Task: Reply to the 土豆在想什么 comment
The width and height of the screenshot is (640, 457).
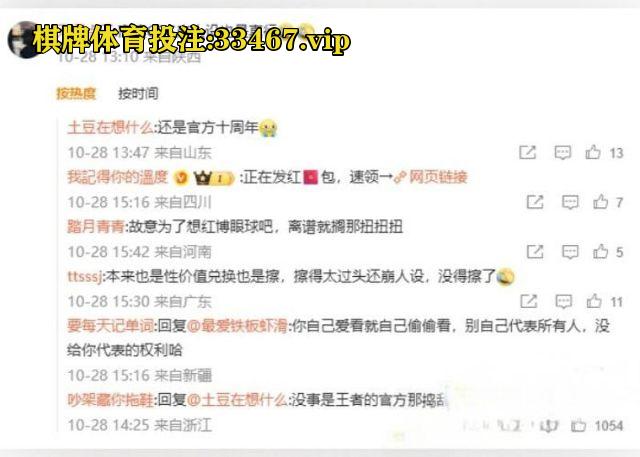Action: point(562,153)
